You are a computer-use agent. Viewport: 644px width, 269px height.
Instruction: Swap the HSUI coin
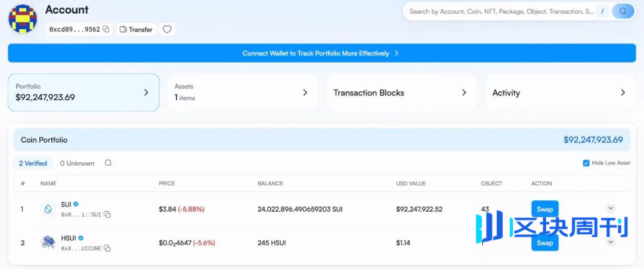(x=544, y=243)
